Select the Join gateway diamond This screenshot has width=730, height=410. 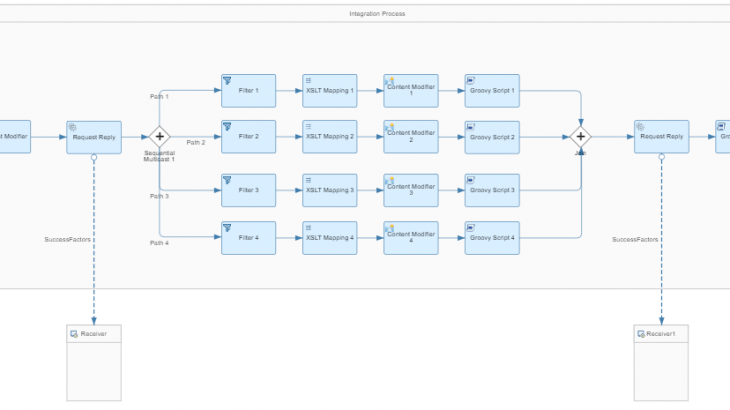581,137
